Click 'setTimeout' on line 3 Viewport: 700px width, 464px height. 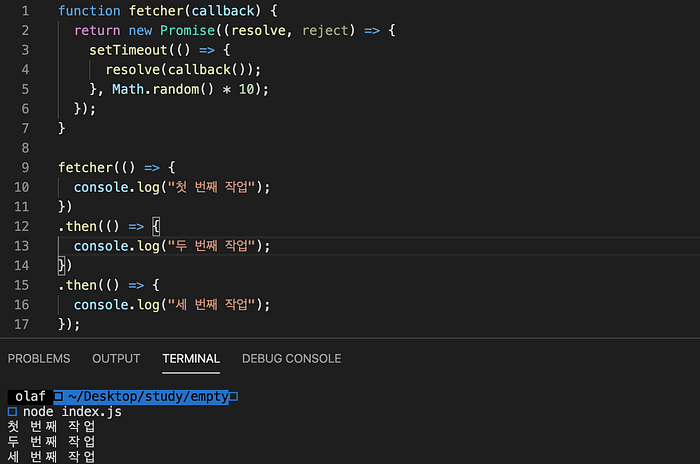click(x=128, y=50)
